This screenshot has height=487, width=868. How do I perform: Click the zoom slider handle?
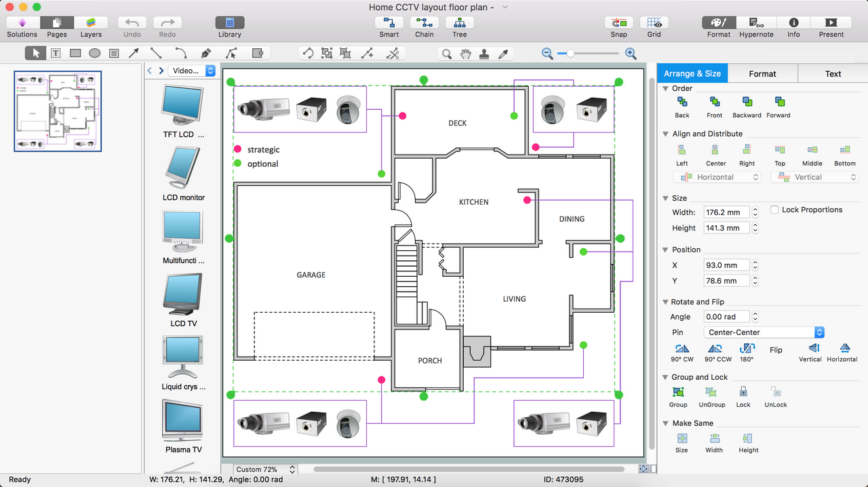tap(570, 54)
